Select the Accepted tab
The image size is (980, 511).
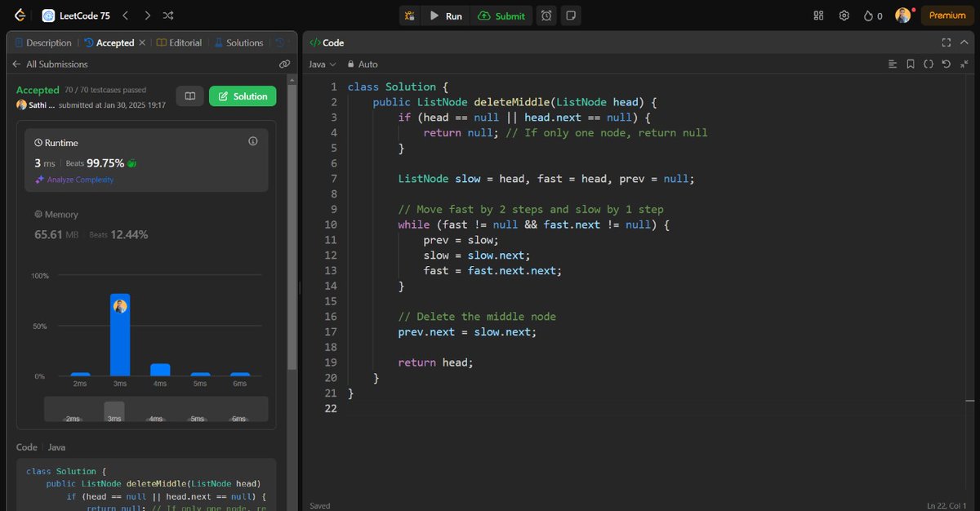click(109, 42)
